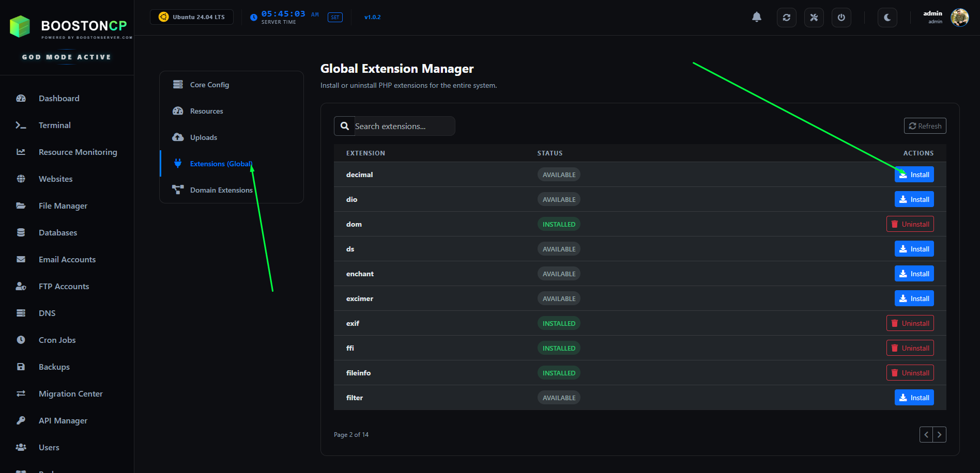Click the FTP Accounts sidebar icon
The width and height of the screenshot is (980, 473).
[21, 286]
